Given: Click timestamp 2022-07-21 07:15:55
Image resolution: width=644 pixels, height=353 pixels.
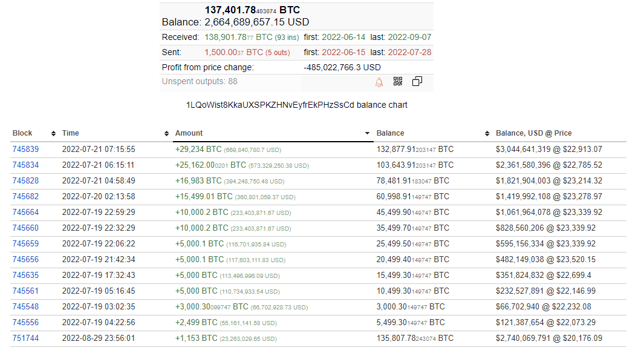Looking at the screenshot, I should tap(99, 150).
